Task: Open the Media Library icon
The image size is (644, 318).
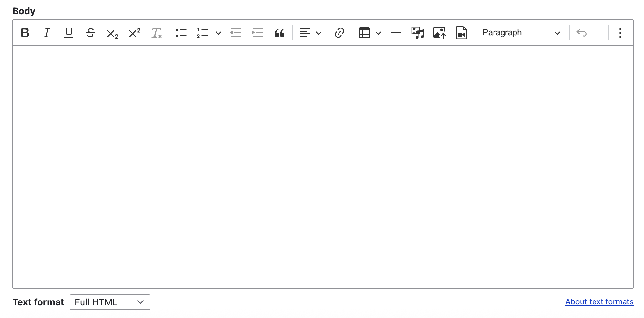Action: pos(417,33)
